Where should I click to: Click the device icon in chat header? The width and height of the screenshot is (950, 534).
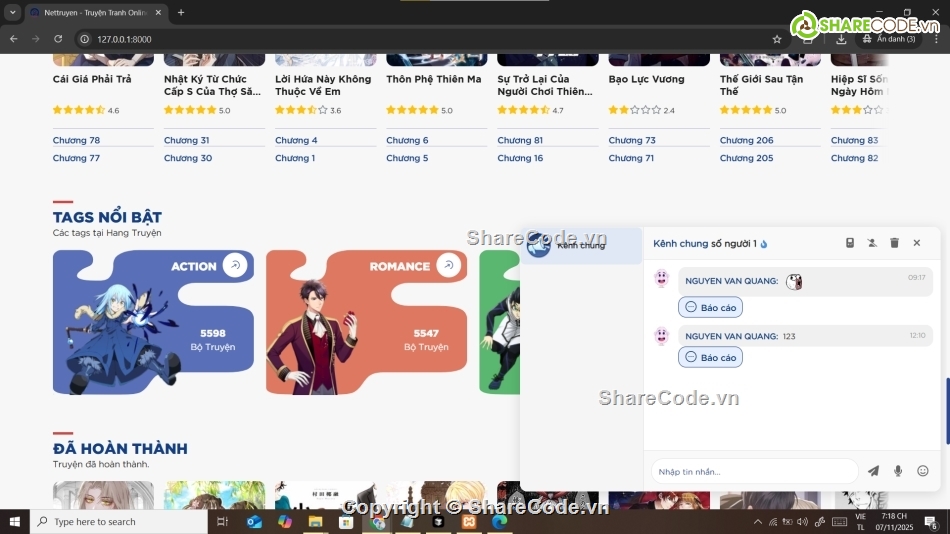point(850,243)
